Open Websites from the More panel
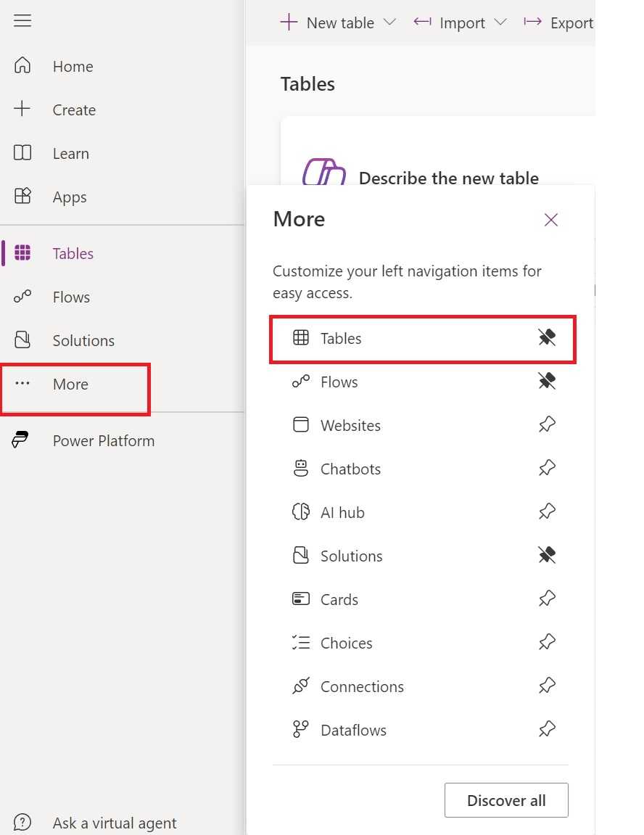Viewport: 644px width, 835px height. coord(351,425)
